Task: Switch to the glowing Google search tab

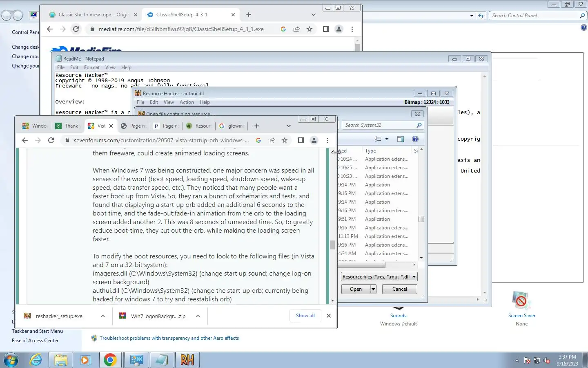Action: pyautogui.click(x=232, y=126)
